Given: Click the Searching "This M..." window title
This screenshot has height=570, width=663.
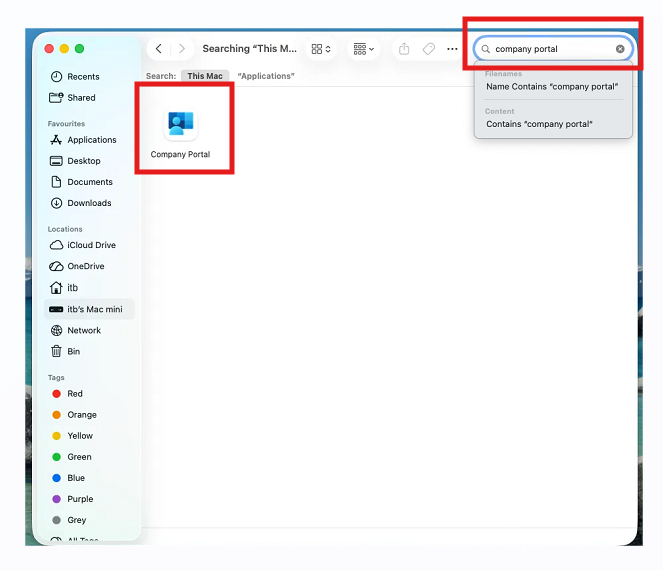Looking at the screenshot, I should [x=249, y=49].
